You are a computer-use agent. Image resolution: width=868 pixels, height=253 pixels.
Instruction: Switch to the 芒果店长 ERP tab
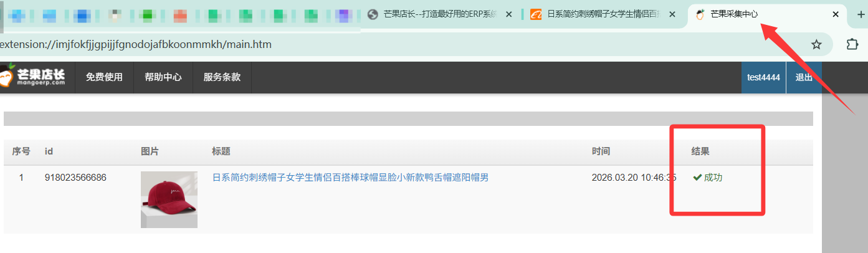pos(436,14)
